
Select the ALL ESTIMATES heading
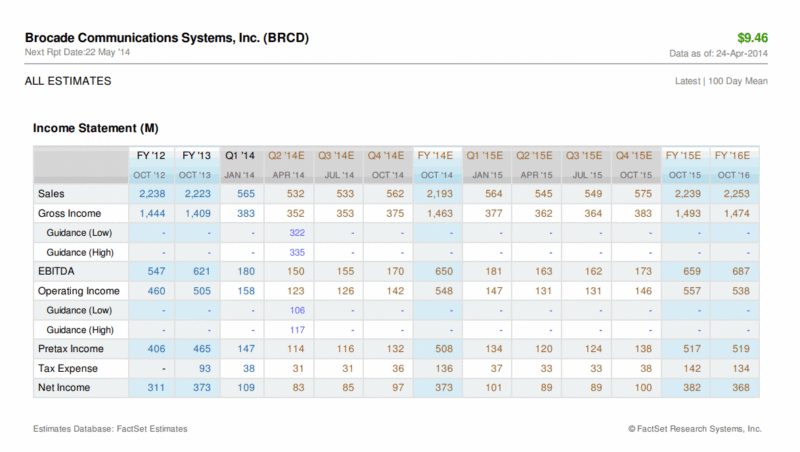pos(68,81)
